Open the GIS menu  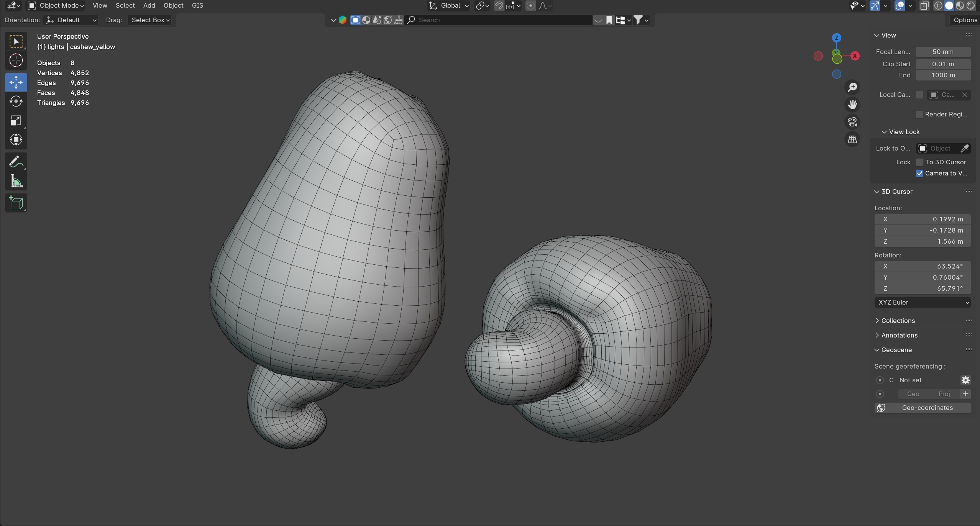click(197, 5)
